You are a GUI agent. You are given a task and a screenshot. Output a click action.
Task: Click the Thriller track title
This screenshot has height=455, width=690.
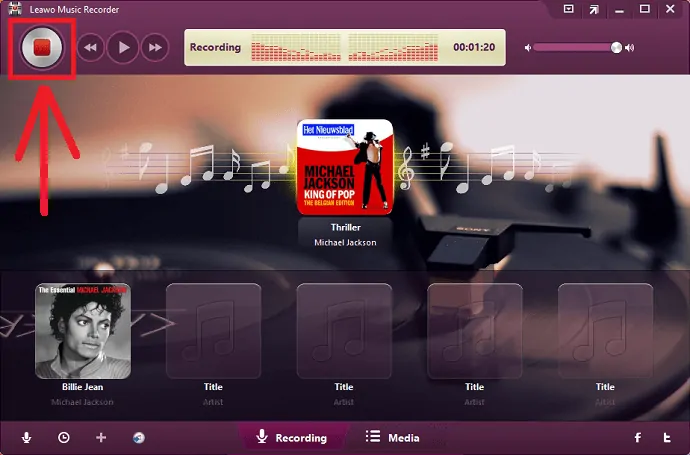(345, 228)
